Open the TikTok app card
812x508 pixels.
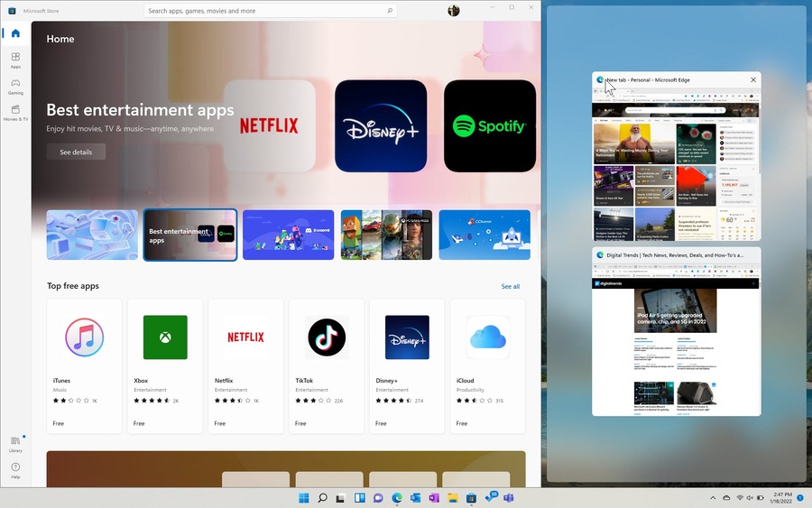[327, 366]
